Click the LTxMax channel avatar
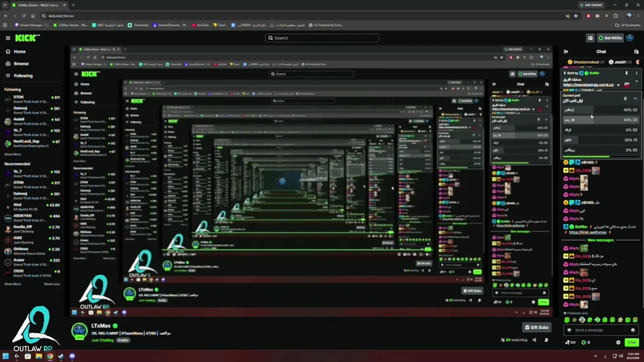644x362 pixels. click(x=79, y=330)
